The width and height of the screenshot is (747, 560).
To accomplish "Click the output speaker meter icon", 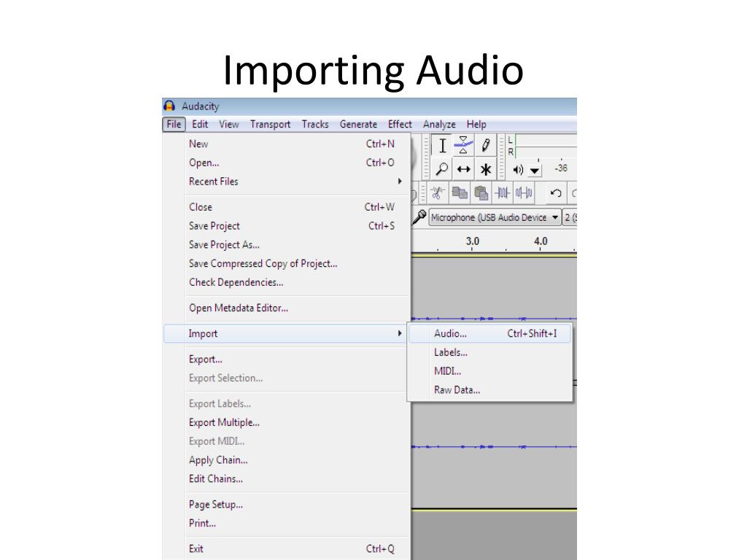I will coord(518,170).
